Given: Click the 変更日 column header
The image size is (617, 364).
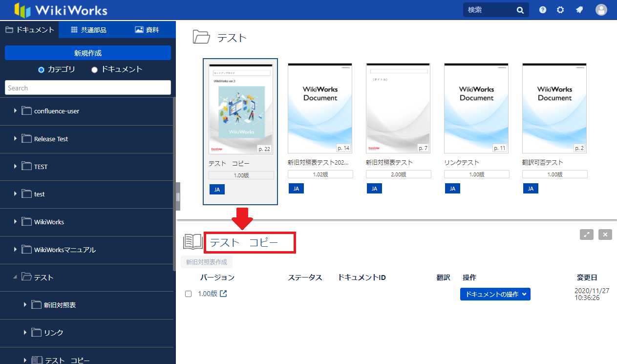Looking at the screenshot, I should click(587, 278).
